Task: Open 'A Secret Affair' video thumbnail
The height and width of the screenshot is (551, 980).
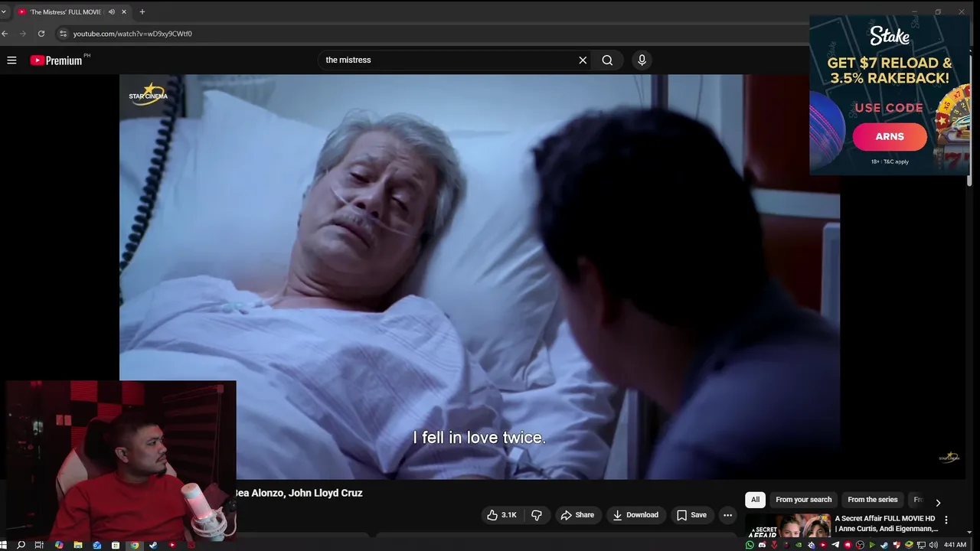Action: 788,527
